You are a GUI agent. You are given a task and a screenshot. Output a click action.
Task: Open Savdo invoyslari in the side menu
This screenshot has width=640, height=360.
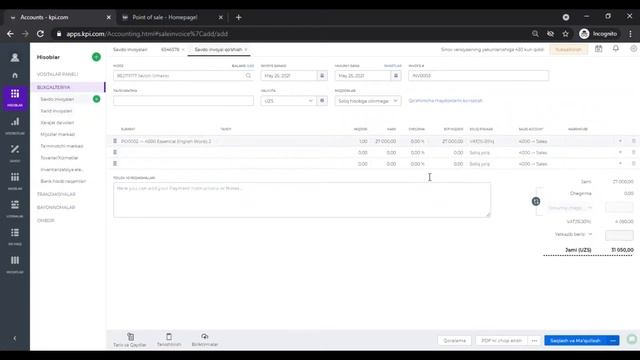coord(57,99)
